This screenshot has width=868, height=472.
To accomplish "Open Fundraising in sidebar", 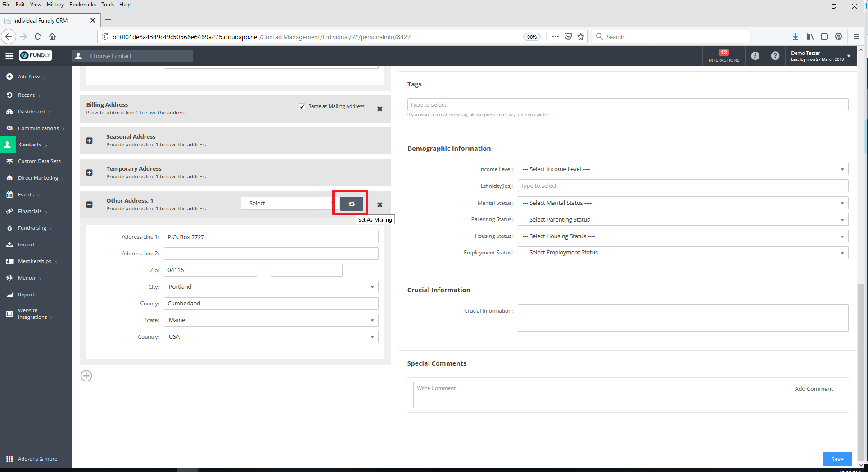I will pyautogui.click(x=32, y=228).
